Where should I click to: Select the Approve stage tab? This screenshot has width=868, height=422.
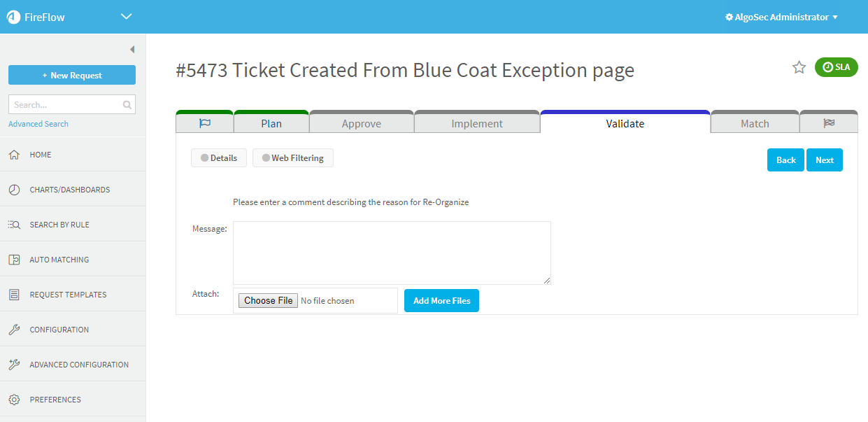pos(362,124)
